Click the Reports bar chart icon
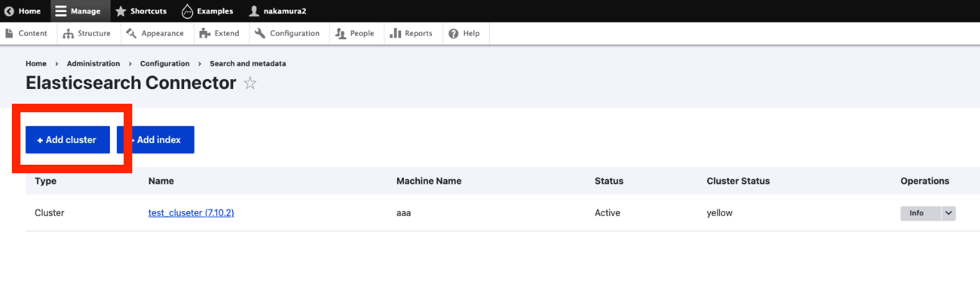This screenshot has height=293, width=980. click(395, 33)
